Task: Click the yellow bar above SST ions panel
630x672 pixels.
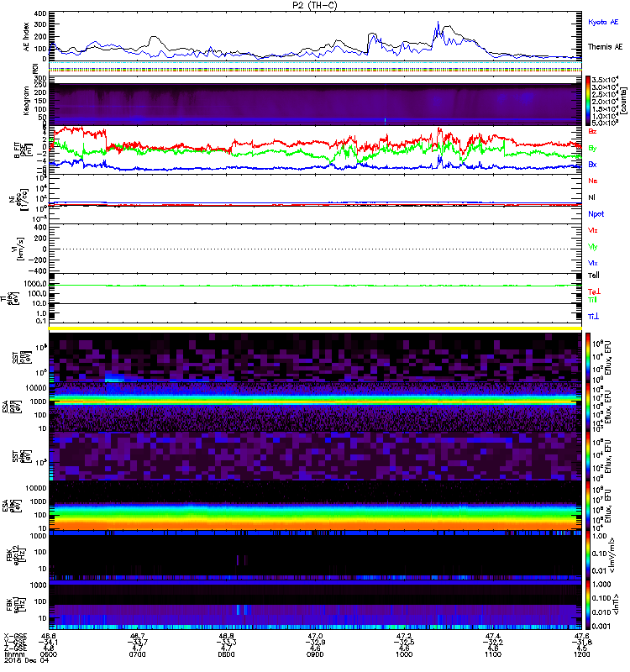Action: point(315,328)
